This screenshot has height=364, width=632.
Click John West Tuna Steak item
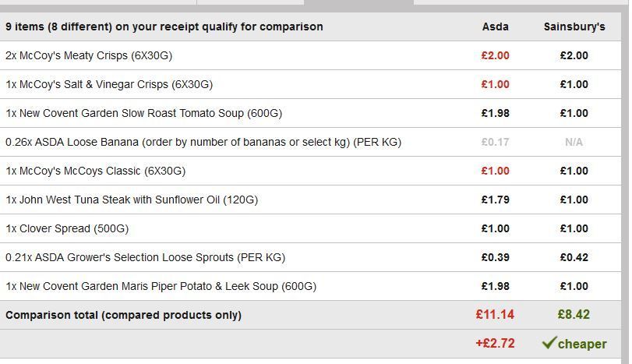(x=132, y=200)
